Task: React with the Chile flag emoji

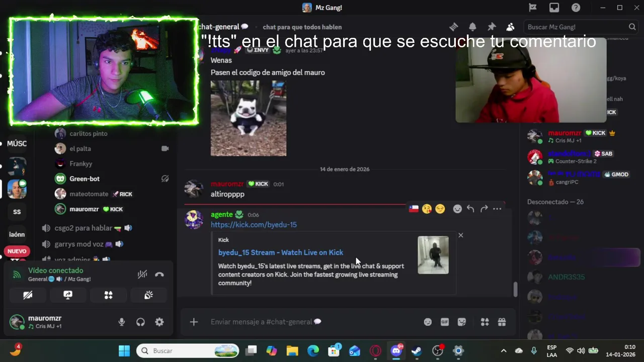Action: pos(414,209)
